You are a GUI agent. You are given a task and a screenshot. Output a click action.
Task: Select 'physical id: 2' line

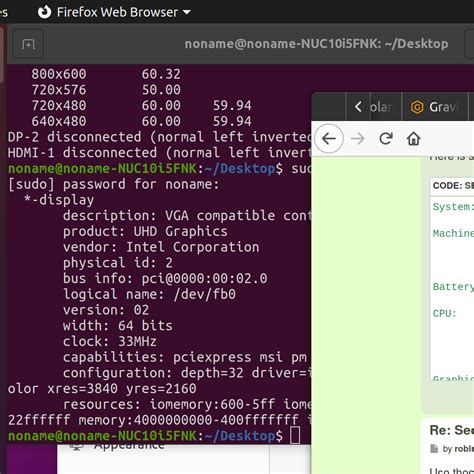click(118, 263)
